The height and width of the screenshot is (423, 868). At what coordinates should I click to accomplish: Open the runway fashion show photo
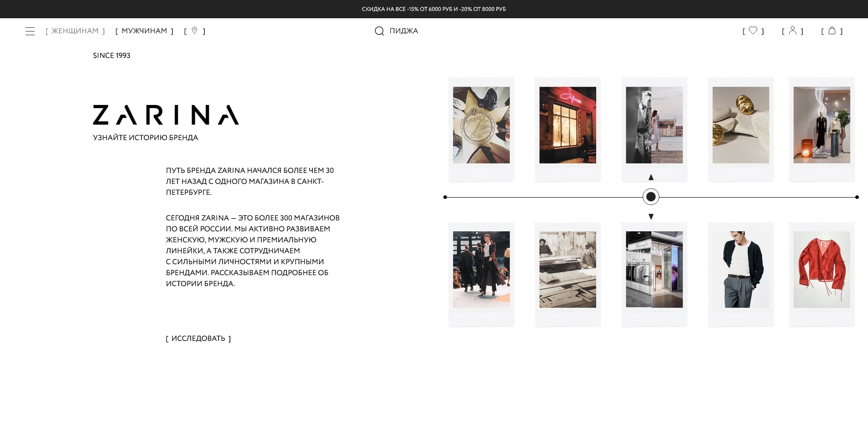pos(481,274)
